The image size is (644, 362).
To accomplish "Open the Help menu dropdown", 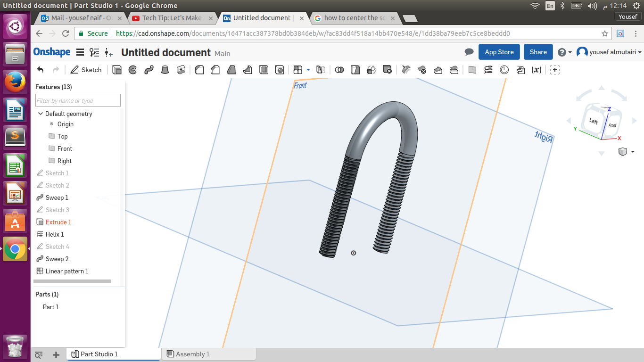I will (565, 52).
